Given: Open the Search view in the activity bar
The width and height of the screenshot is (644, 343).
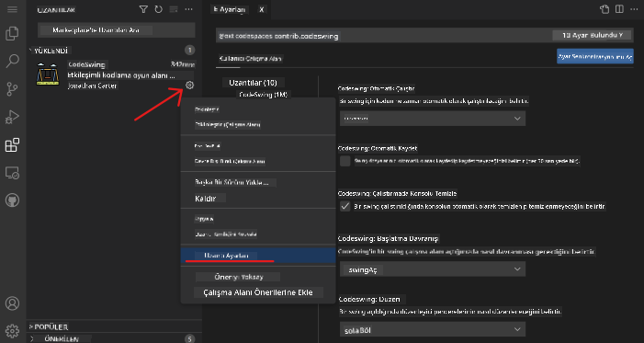Looking at the screenshot, I should click(x=12, y=62).
